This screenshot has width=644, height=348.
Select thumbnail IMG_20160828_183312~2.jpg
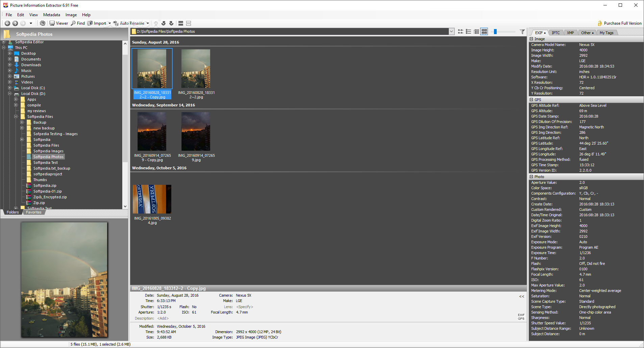tap(196, 74)
